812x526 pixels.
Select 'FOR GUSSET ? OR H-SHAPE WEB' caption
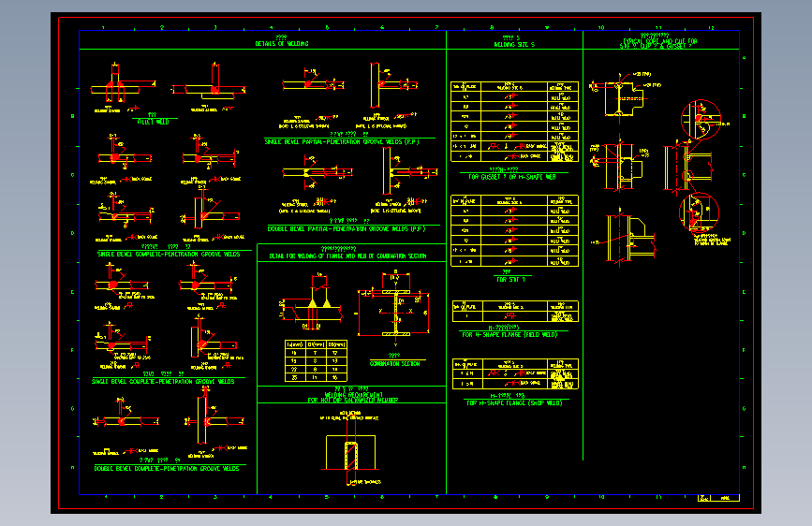point(511,177)
